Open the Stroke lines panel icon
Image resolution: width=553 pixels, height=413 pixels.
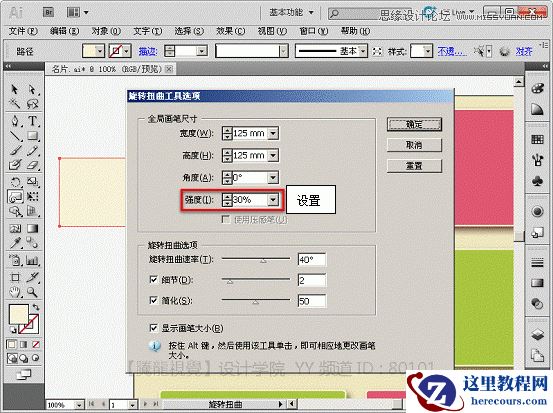(537, 262)
